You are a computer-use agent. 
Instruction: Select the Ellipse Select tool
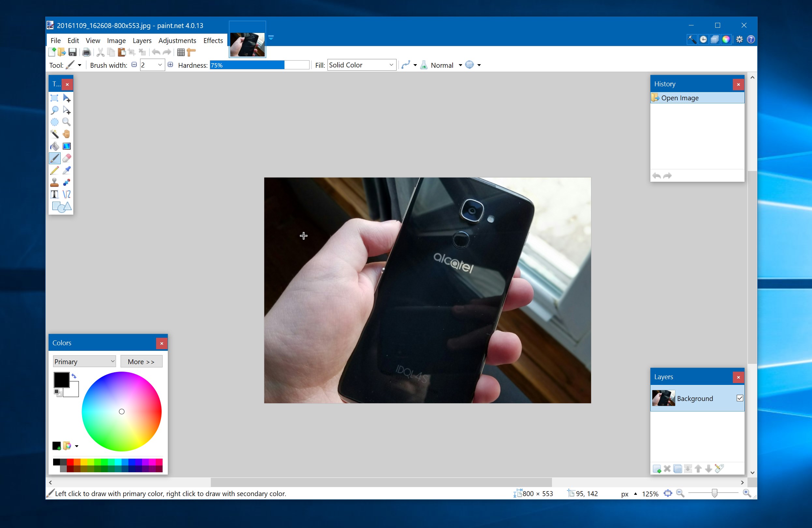[54, 122]
